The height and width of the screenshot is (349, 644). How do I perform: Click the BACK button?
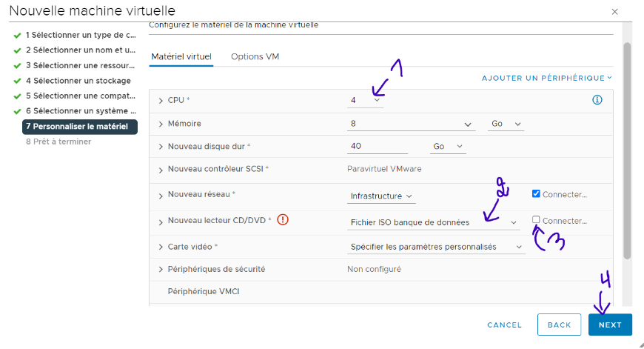tap(559, 325)
